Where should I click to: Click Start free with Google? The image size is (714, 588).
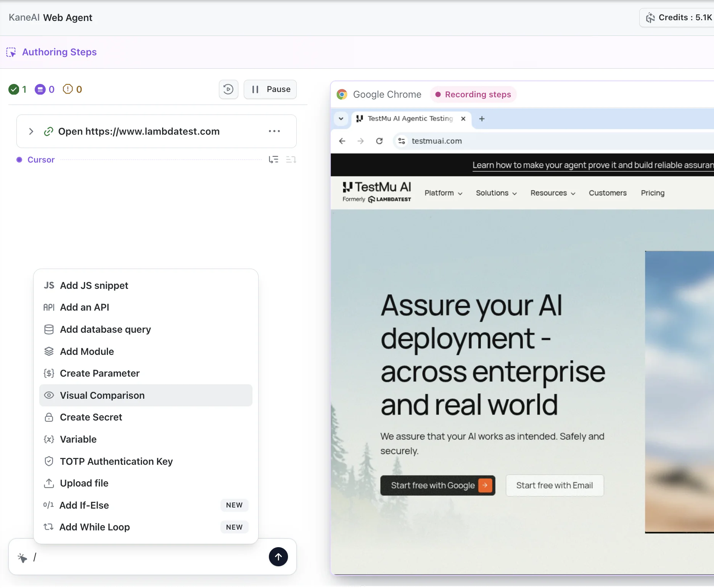438,485
